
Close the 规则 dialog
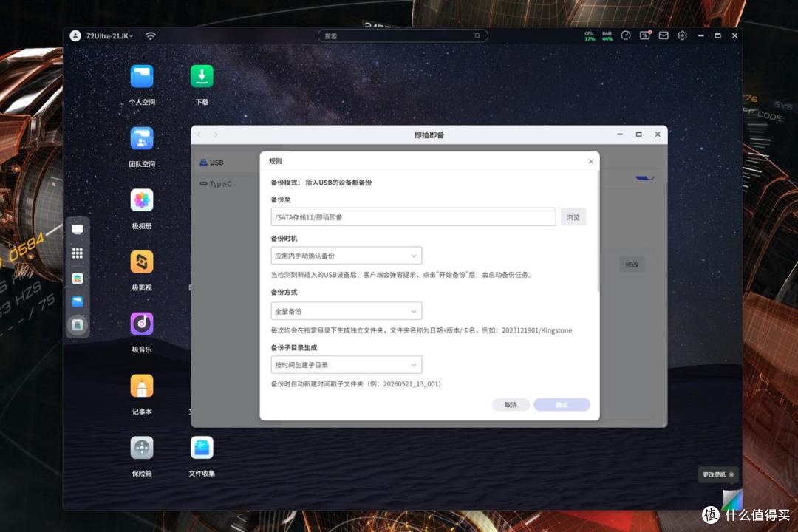coord(591,161)
